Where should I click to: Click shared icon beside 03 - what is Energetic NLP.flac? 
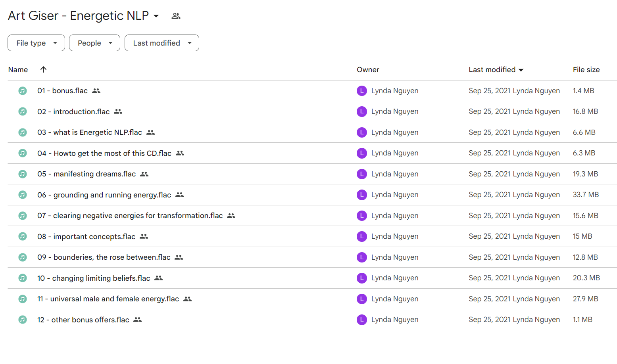151,132
